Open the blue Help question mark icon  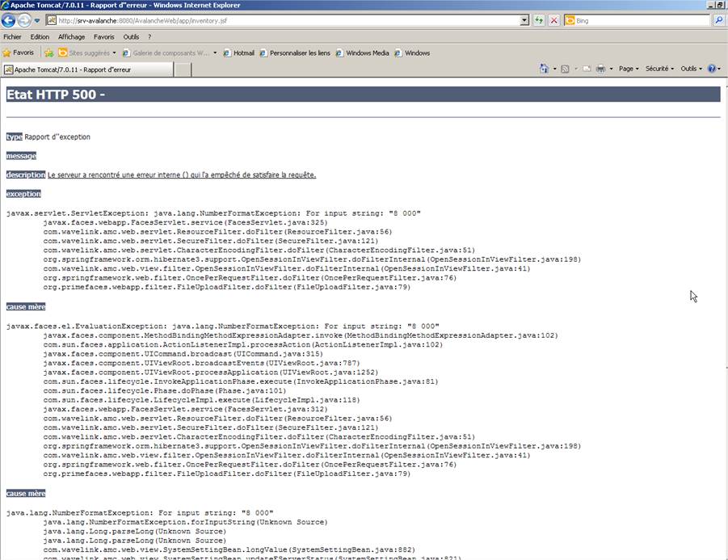click(712, 69)
